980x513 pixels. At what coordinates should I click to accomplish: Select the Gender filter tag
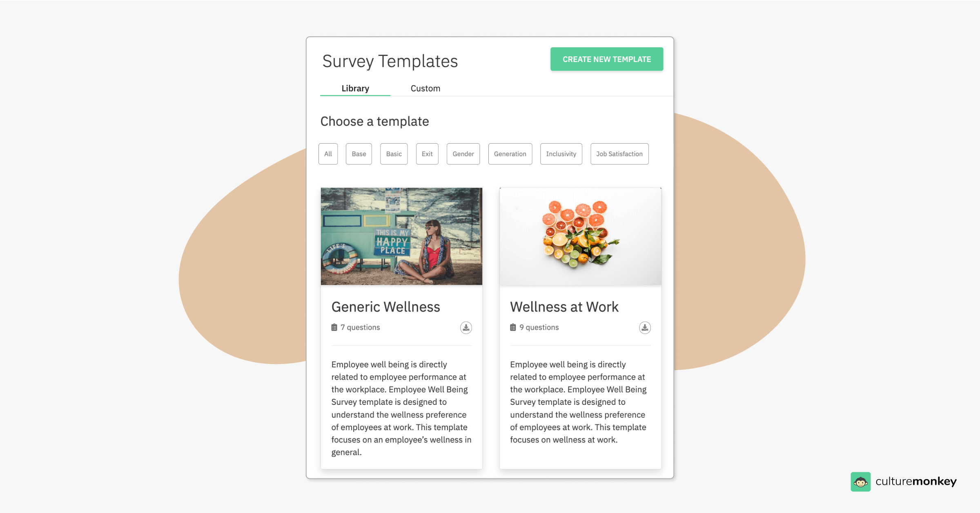463,153
